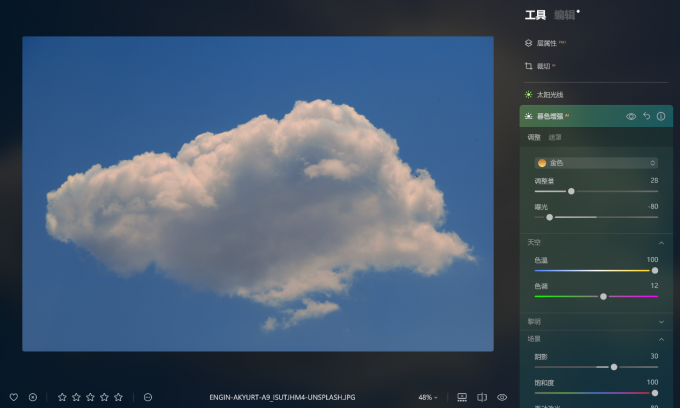Click the fifth rating star
This screenshot has height=408, width=680.
pyautogui.click(x=118, y=397)
